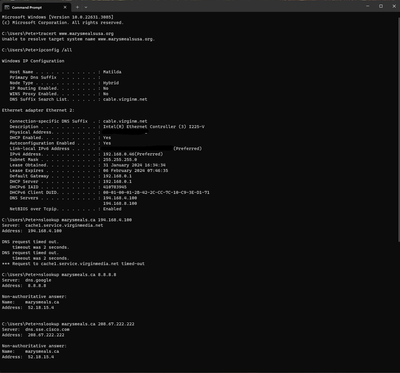This screenshot has width=400, height=373.
Task: Click the Primary Dns Suffix row
Action: (x=55, y=77)
